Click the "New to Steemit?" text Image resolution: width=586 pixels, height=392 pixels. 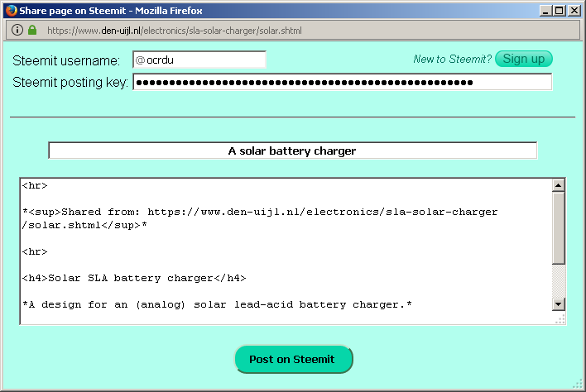452,59
